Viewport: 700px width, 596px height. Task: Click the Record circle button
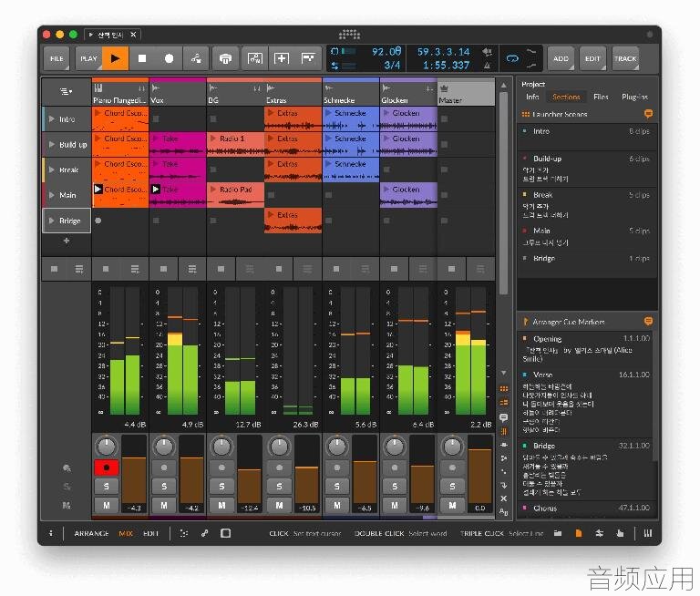click(x=169, y=58)
